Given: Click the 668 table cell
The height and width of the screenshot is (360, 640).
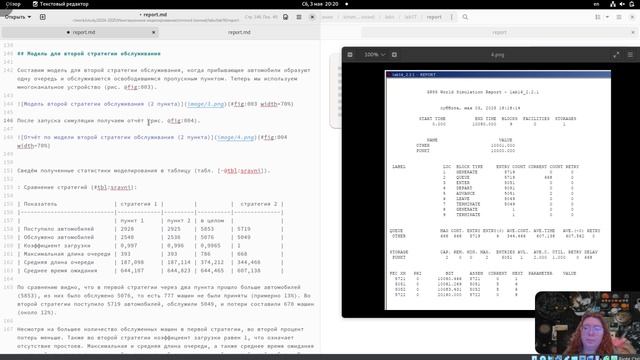Looking at the screenshot, I should point(242,254).
